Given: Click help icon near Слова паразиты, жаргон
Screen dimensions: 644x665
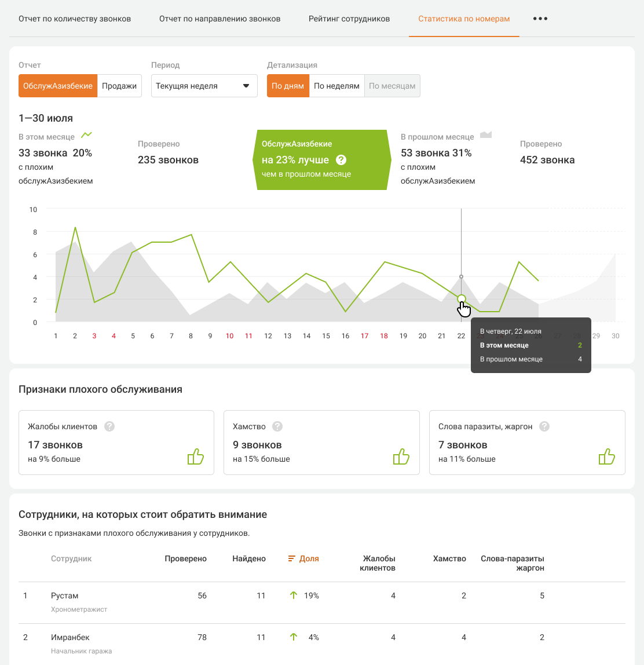Looking at the screenshot, I should pos(544,426).
